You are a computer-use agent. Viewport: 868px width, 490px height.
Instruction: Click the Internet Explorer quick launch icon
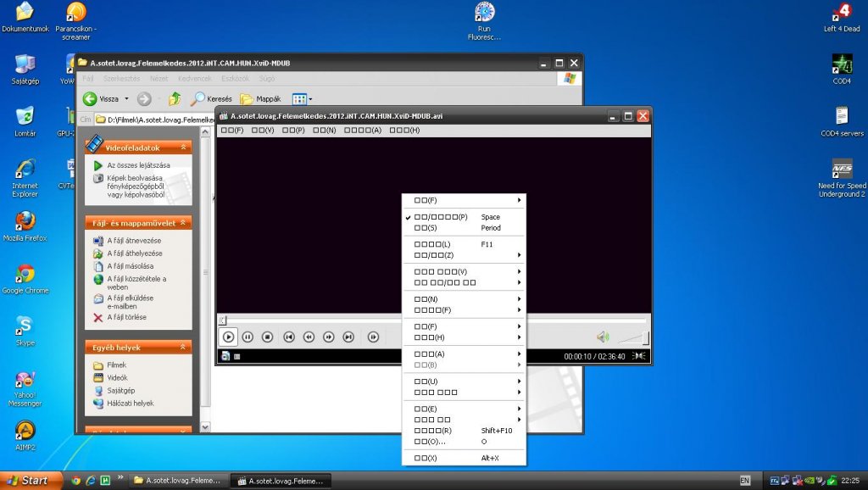[x=91, y=481]
